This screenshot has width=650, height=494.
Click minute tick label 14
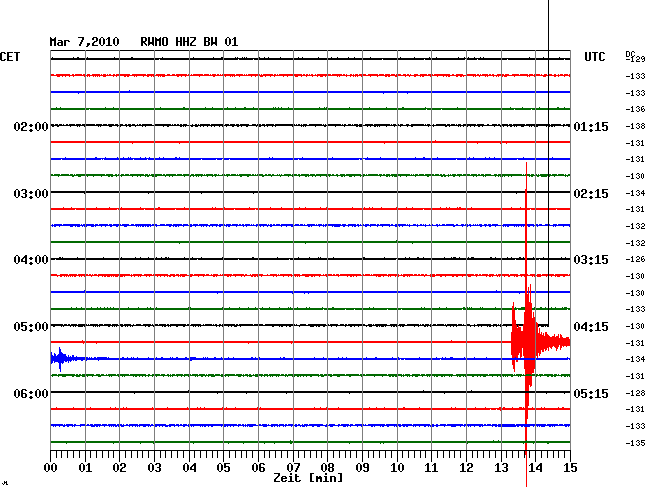[x=535, y=467]
